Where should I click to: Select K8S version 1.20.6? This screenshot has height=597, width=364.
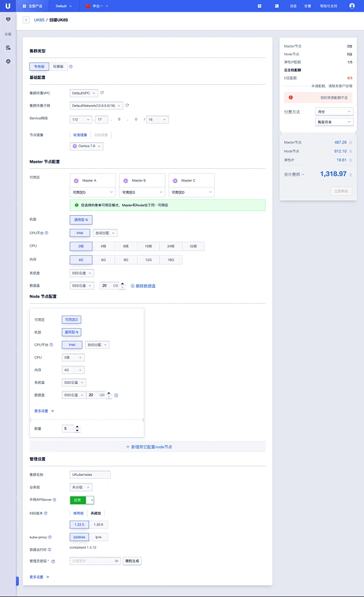pos(98,525)
